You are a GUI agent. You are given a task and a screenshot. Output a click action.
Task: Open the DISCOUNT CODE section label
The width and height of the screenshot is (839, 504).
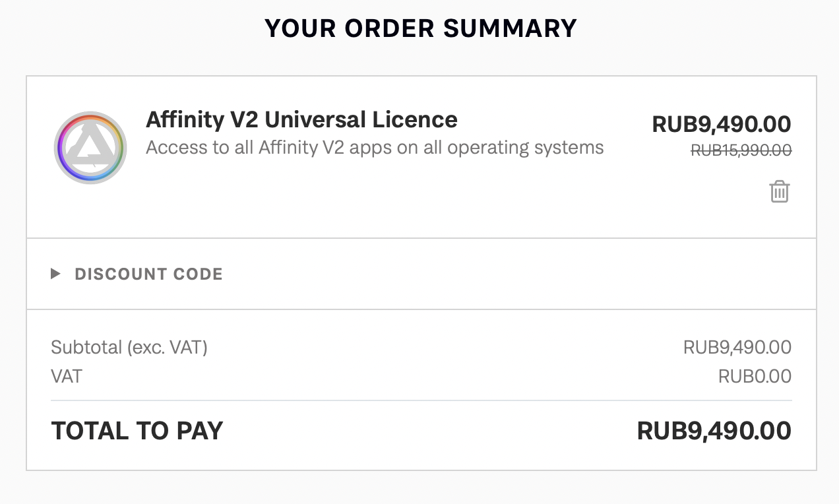pyautogui.click(x=148, y=274)
